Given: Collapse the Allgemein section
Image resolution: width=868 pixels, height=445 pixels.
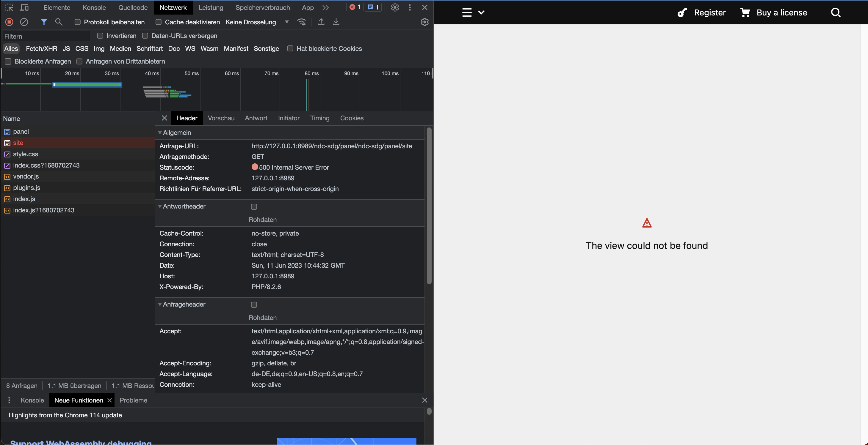Looking at the screenshot, I should pyautogui.click(x=160, y=132).
